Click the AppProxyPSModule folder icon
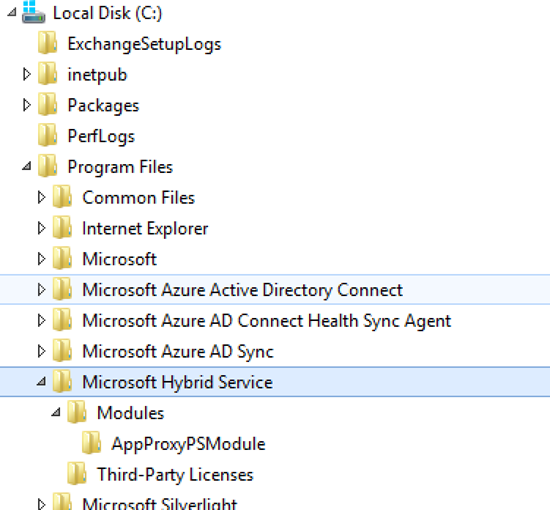Screen dimensions: 550x510 tap(92, 443)
